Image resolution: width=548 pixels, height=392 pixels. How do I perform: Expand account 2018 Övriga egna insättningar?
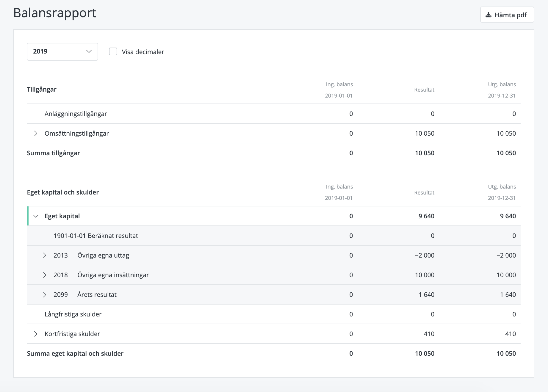coord(45,275)
